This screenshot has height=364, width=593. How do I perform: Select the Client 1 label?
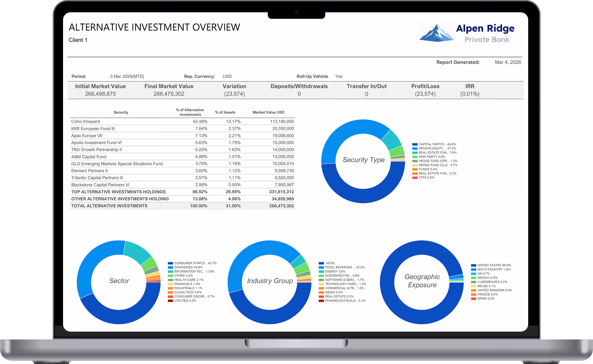(x=78, y=40)
